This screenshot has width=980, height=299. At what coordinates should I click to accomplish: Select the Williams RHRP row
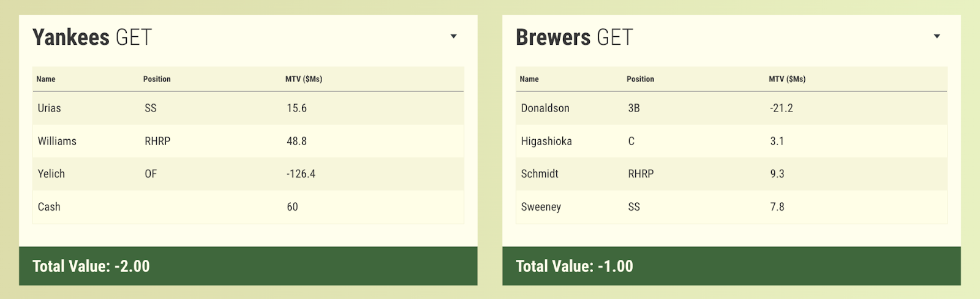click(248, 142)
